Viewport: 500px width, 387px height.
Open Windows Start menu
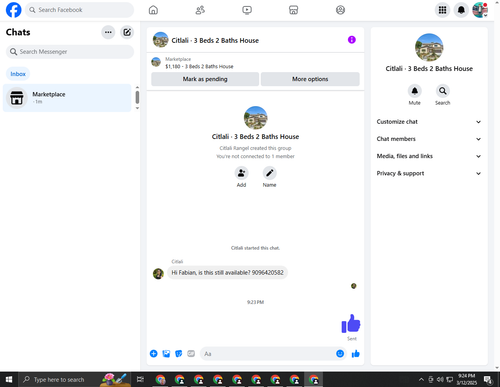tap(9, 379)
